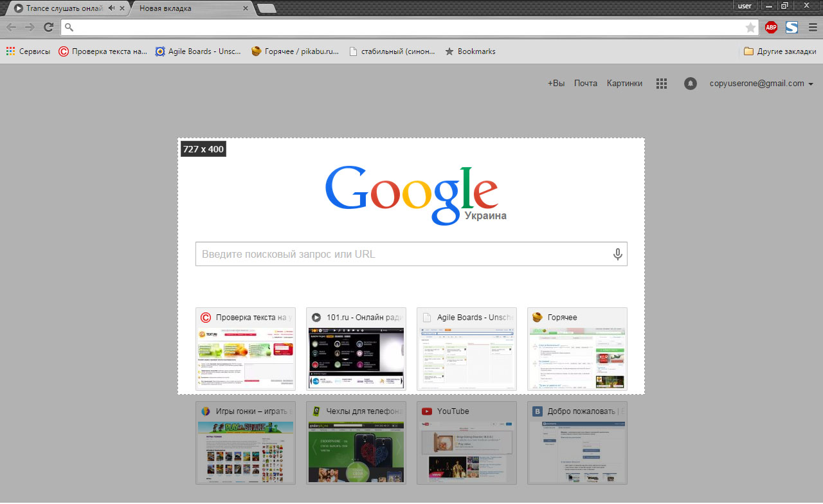Click the Google search input field
823x504 pixels.
click(x=411, y=254)
